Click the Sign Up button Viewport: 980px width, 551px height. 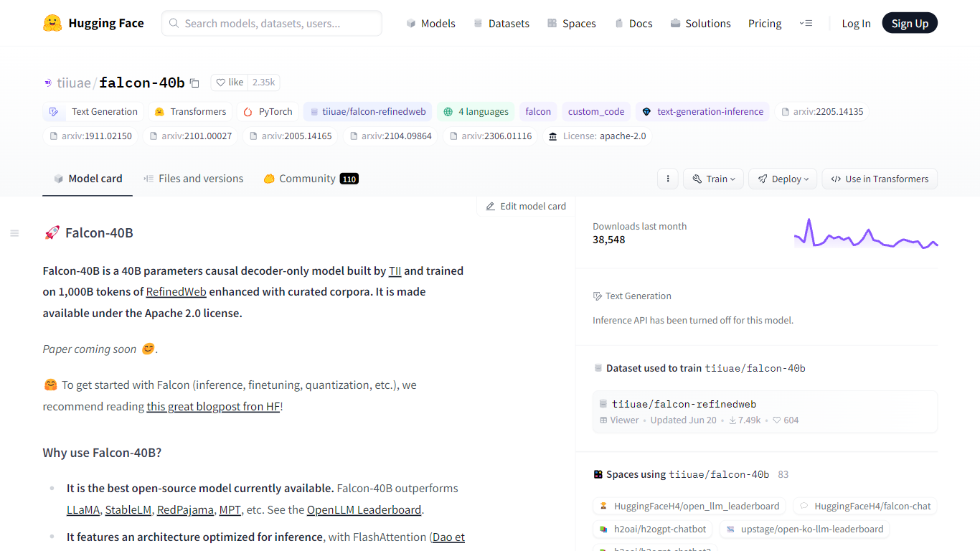click(x=909, y=24)
